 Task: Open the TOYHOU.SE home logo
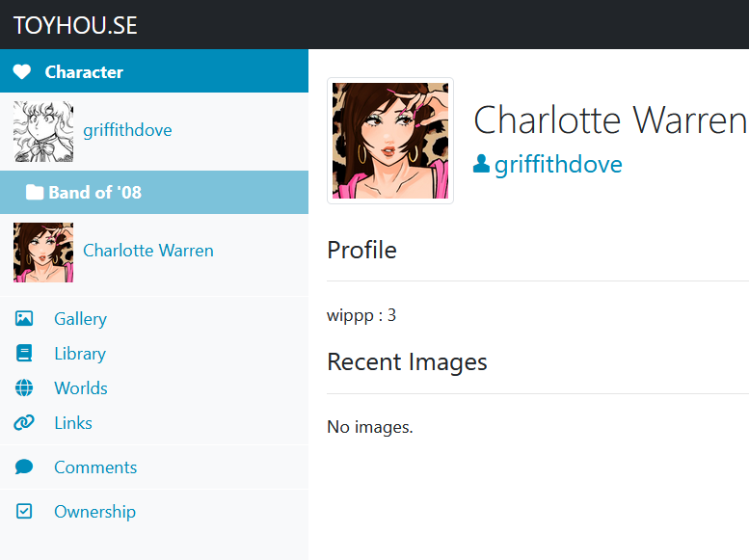point(75,25)
